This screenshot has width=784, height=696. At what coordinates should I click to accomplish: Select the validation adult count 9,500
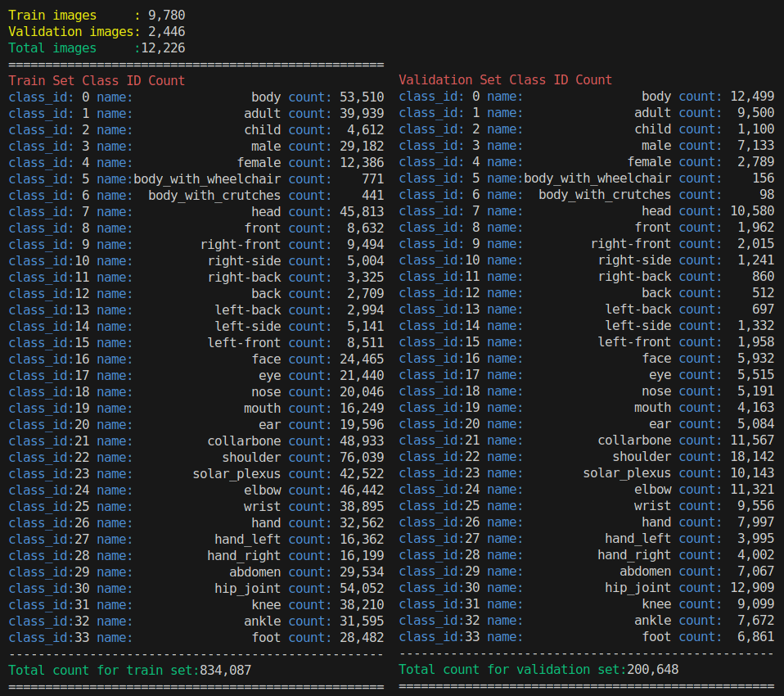point(756,112)
